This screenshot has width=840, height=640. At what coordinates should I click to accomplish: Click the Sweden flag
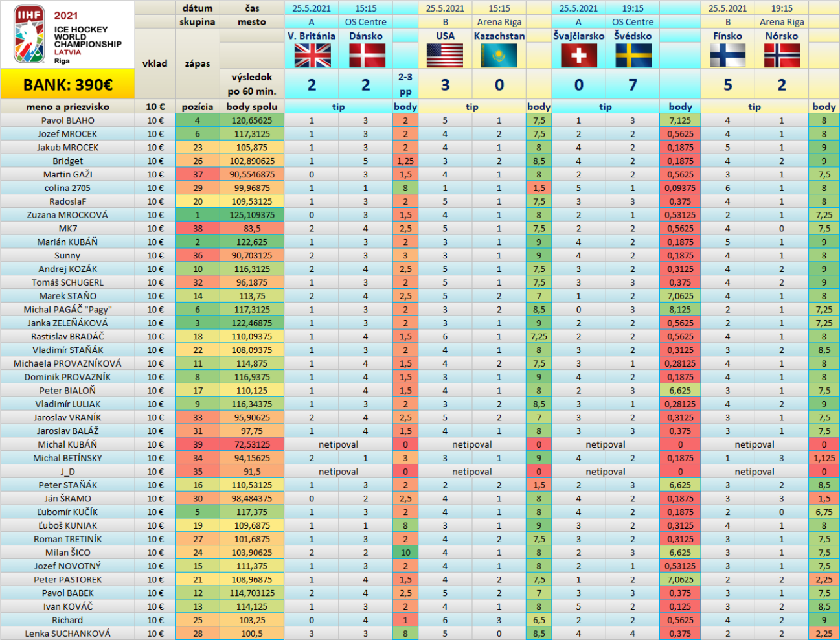tap(633, 56)
